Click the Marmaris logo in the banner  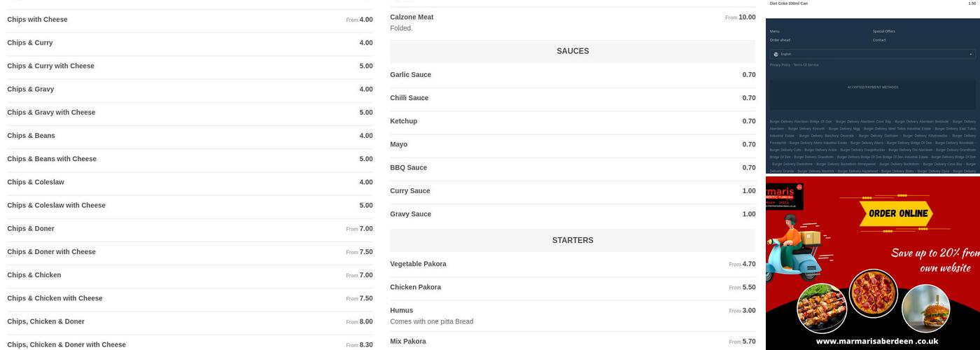[785, 196]
